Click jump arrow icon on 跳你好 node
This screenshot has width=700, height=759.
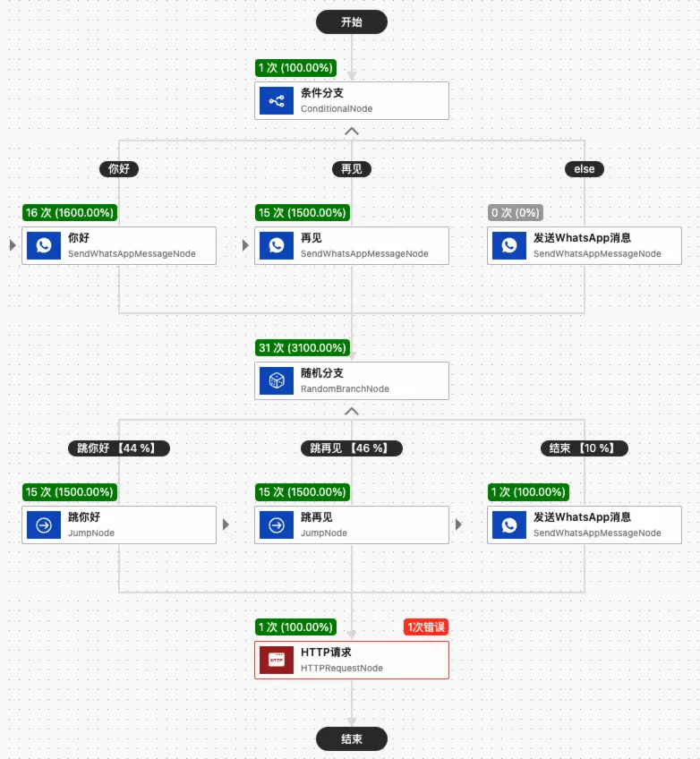[x=44, y=524]
